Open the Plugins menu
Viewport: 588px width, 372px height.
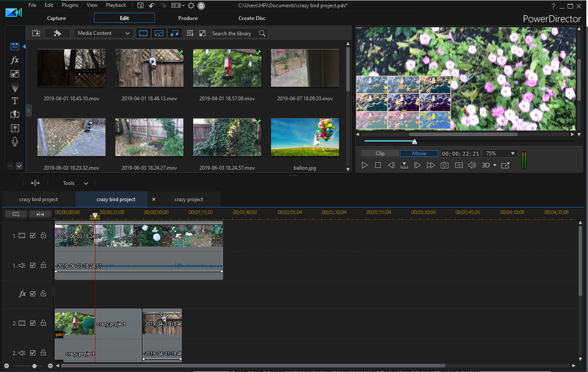(x=70, y=5)
